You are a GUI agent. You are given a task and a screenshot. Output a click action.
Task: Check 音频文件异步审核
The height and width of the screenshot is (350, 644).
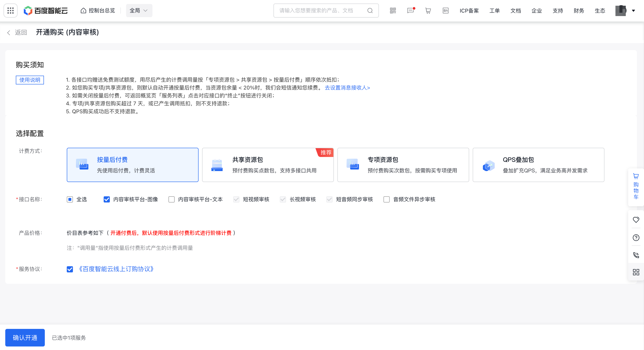pyautogui.click(x=387, y=199)
